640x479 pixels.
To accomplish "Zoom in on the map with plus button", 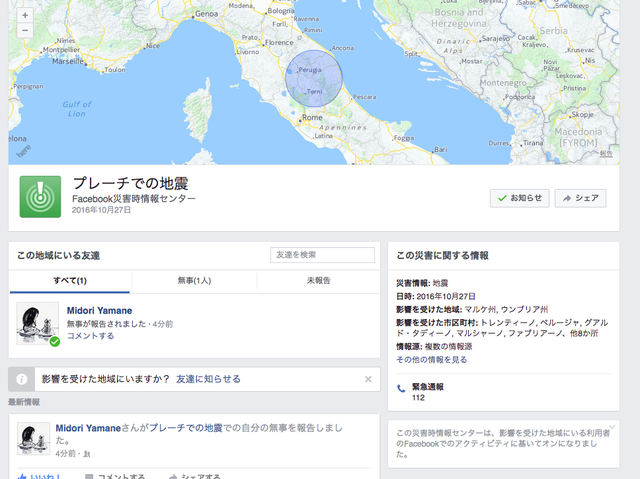I will pyautogui.click(x=25, y=15).
